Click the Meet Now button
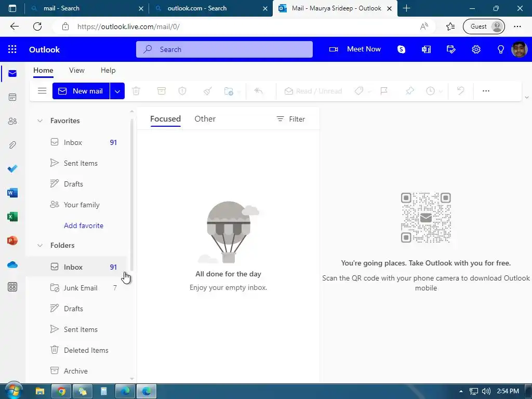532x399 pixels. (355, 49)
